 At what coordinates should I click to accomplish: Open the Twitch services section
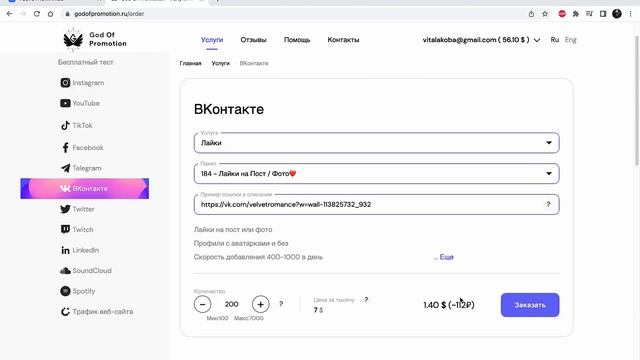[77, 229]
